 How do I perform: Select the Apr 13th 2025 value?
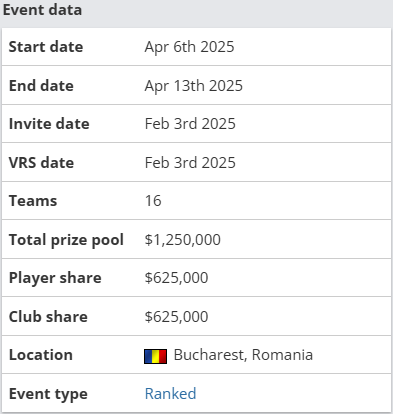[x=194, y=86]
